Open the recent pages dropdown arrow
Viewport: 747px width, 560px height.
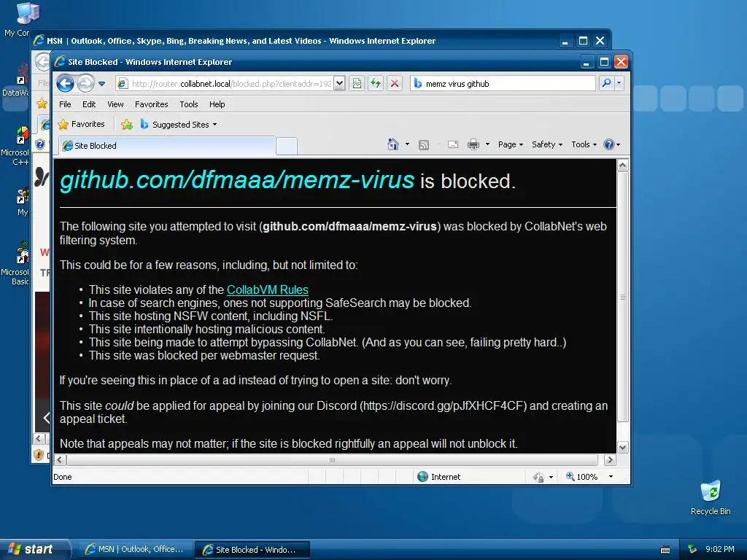click(101, 84)
